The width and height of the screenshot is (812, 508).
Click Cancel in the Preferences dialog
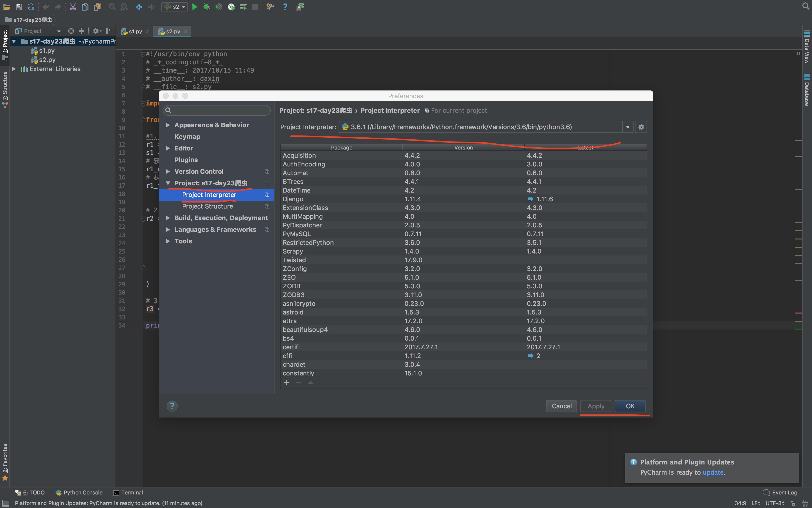[x=561, y=406]
